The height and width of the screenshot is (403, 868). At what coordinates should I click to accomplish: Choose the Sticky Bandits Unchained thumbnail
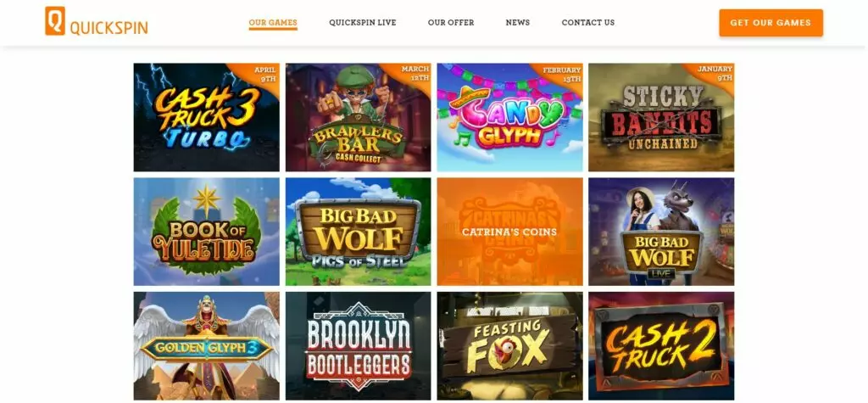[x=661, y=117]
